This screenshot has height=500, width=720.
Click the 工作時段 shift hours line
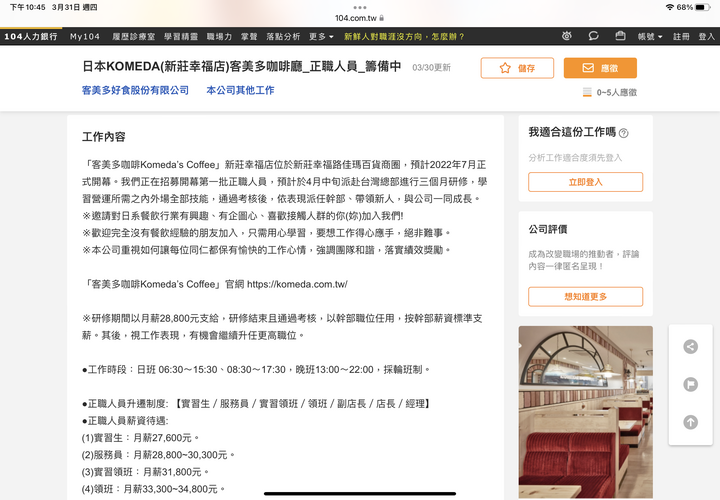256,370
